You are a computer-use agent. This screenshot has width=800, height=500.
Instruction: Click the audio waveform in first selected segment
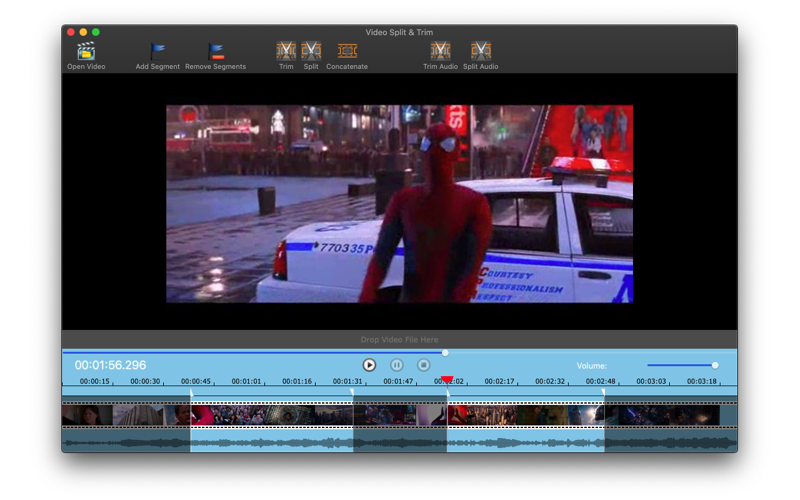point(272,441)
